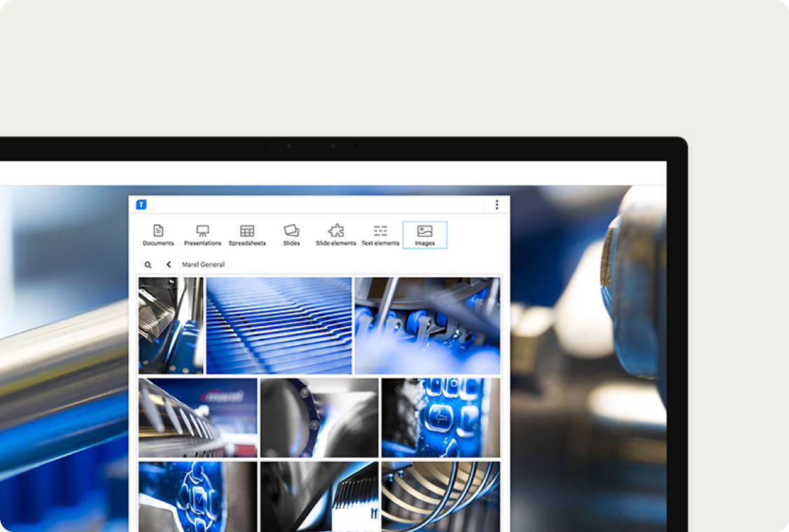This screenshot has height=532, width=789.
Task: Select the blue rollers machinery image
Action: 427,325
